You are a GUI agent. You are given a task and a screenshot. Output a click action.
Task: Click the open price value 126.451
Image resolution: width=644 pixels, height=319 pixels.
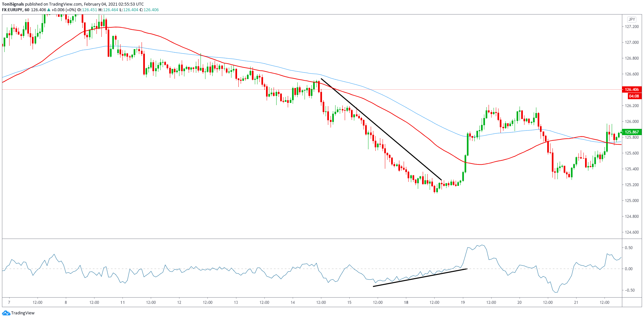point(90,10)
